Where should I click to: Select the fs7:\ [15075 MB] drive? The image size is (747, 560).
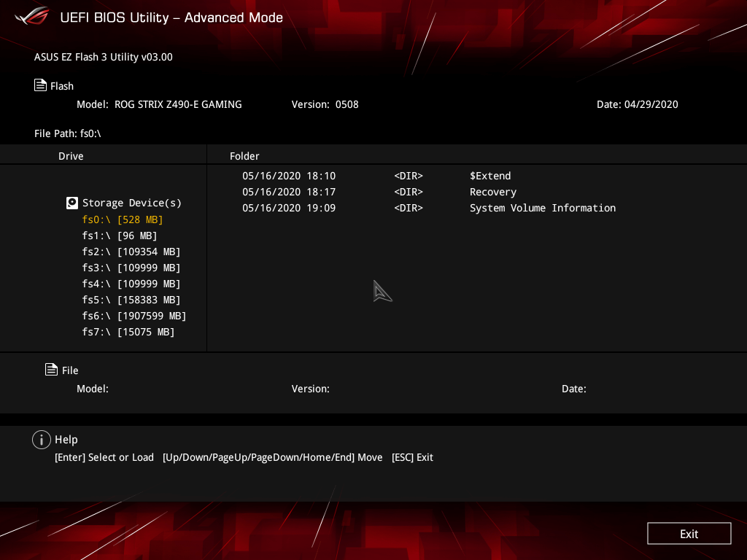[x=128, y=332]
